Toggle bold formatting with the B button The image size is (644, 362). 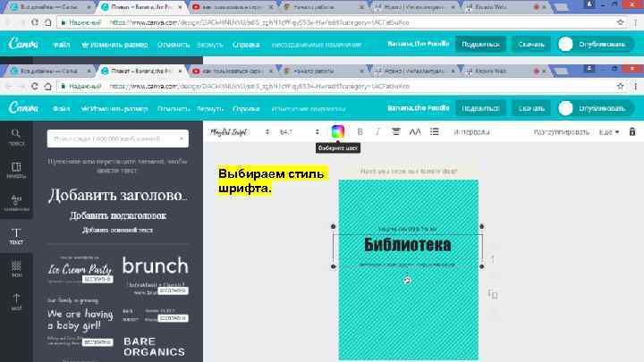(x=360, y=131)
